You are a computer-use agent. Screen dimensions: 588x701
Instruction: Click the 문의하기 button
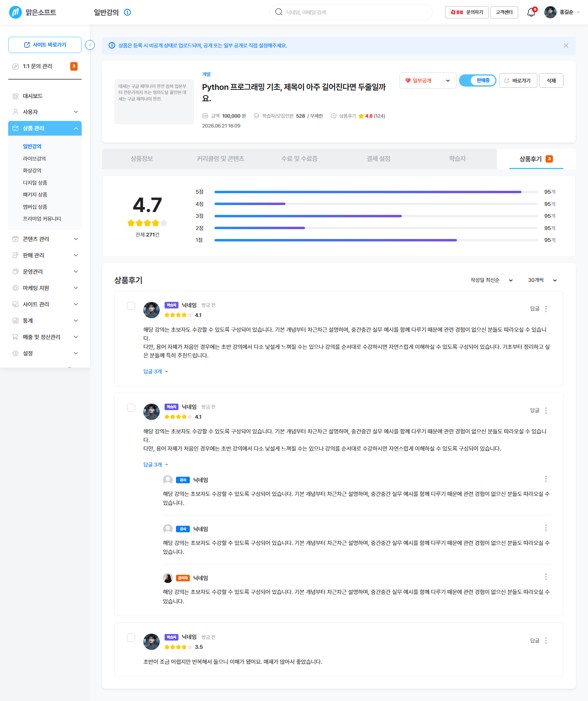(x=467, y=12)
